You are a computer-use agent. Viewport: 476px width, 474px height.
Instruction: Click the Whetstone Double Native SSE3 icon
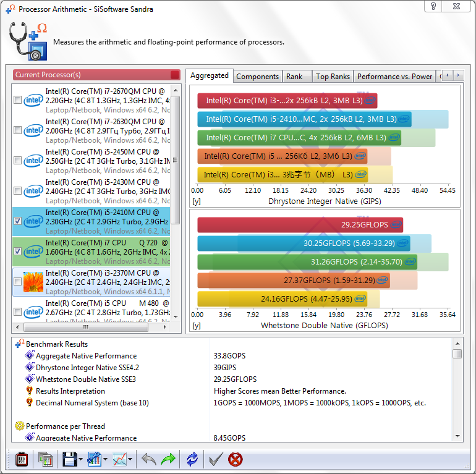30,379
